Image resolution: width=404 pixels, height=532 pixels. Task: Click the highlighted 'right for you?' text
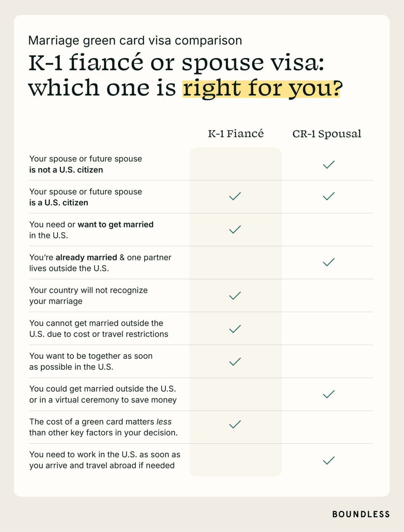pos(262,89)
